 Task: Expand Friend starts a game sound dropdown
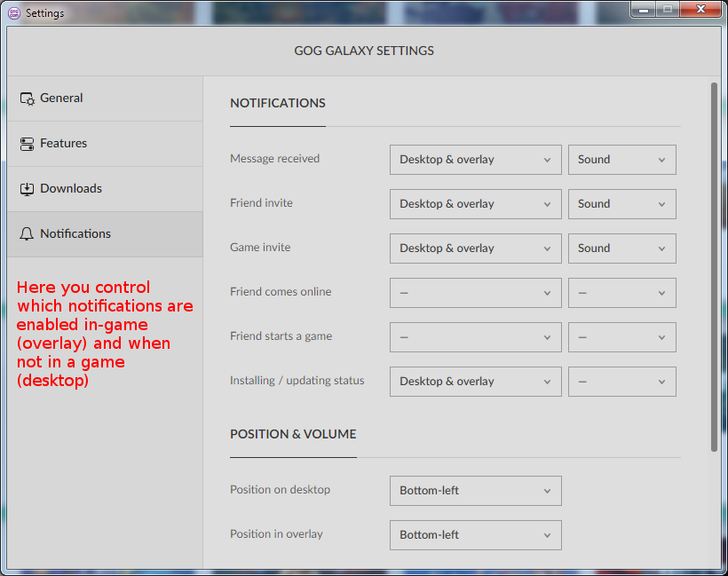click(x=622, y=337)
